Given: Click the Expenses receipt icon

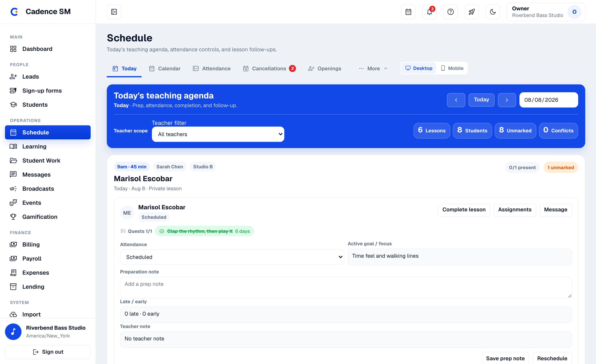Looking at the screenshot, I should (13, 273).
